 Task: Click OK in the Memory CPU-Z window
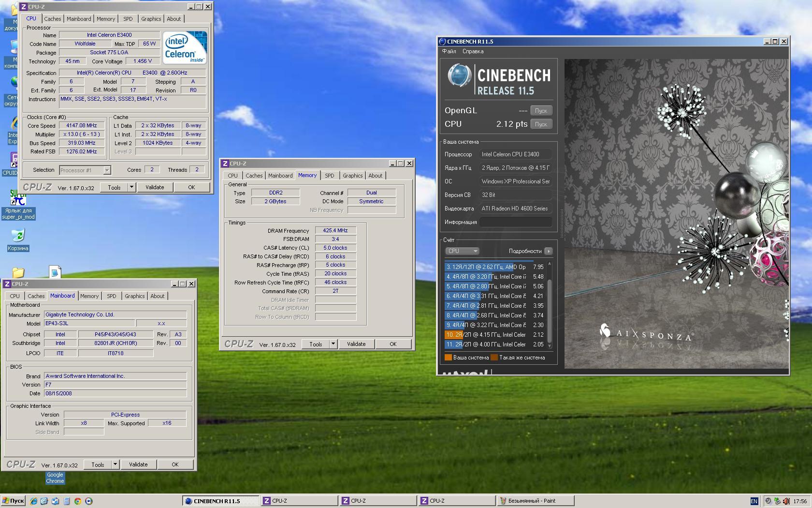[x=393, y=344]
